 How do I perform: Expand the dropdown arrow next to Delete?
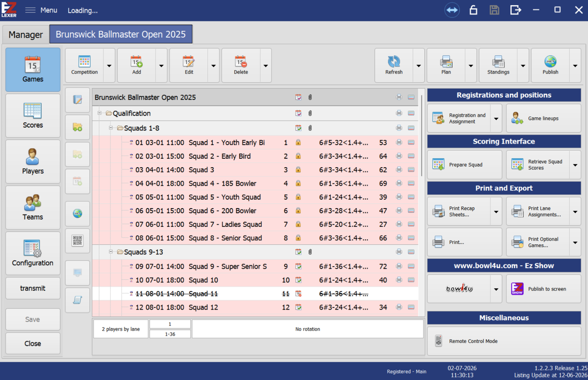266,66
